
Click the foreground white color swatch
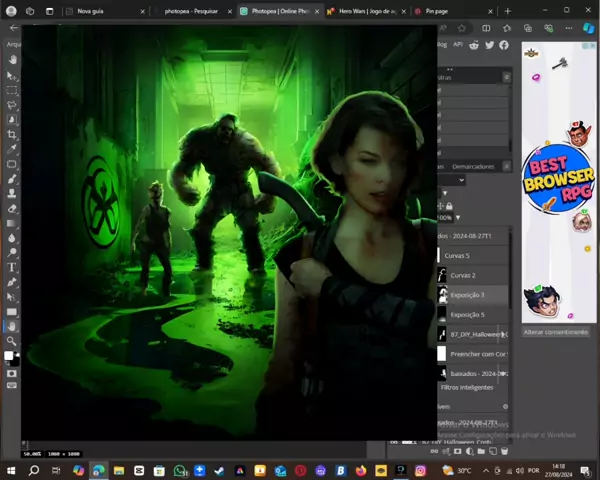click(8, 356)
